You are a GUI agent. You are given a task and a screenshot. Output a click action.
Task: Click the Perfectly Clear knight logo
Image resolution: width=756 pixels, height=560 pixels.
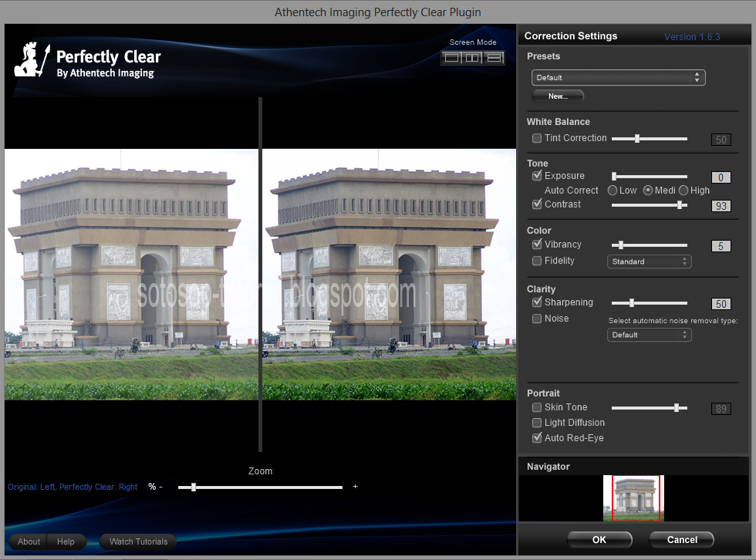point(32,59)
